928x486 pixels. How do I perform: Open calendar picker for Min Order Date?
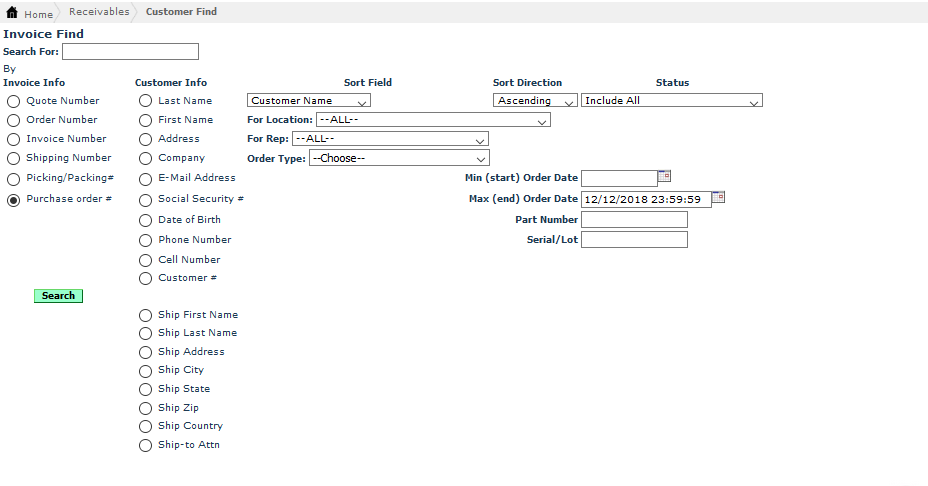664,176
